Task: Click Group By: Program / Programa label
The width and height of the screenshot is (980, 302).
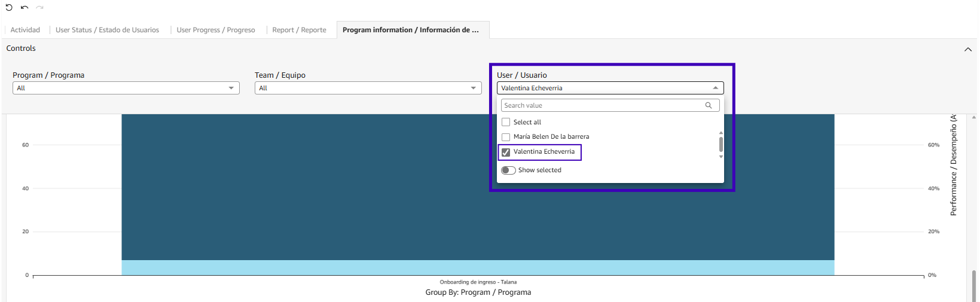Action: pos(478,292)
